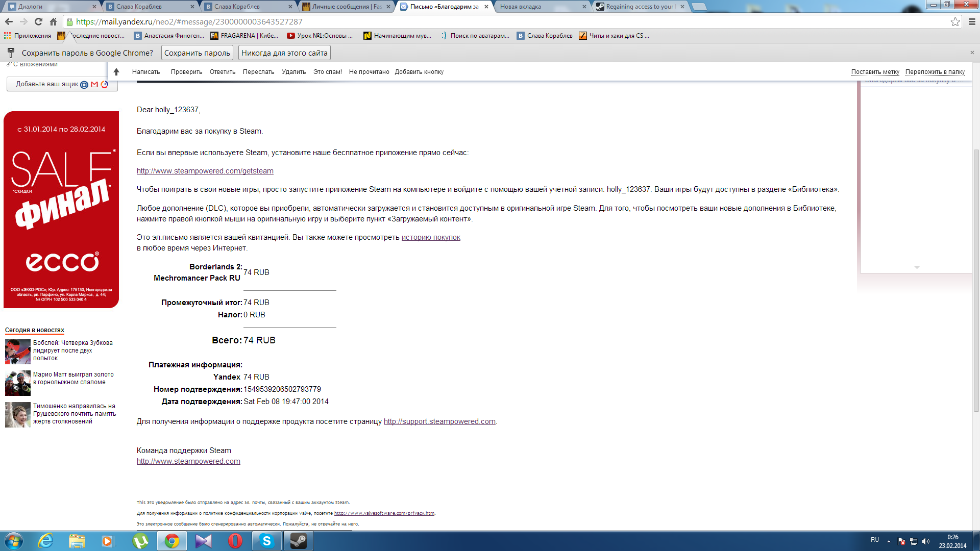Image resolution: width=980 pixels, height=551 pixels.
Task: Reload the page with the refresh icon
Action: tap(38, 21)
